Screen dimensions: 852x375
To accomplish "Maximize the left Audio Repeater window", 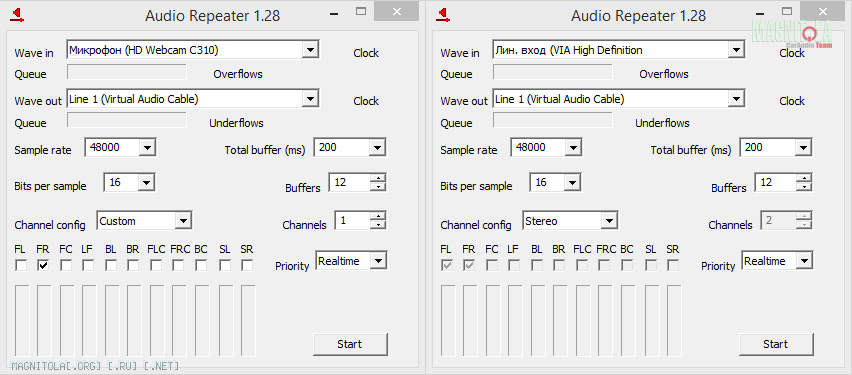I will point(361,11).
